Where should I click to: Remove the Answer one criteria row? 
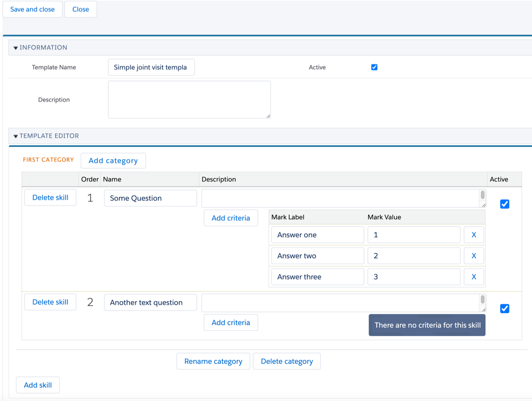coord(473,235)
